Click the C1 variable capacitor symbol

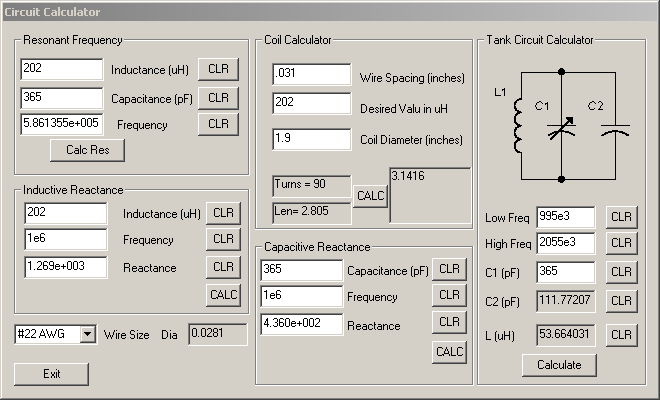(x=562, y=128)
